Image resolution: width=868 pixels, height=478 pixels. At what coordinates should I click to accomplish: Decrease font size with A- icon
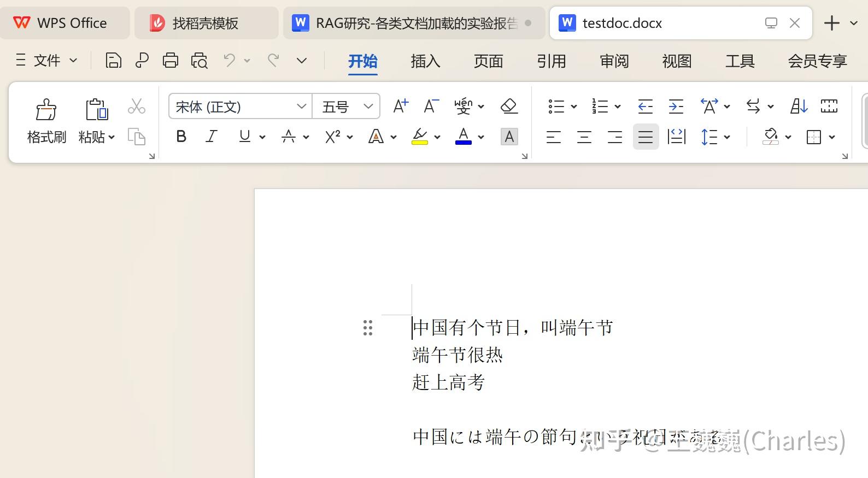coord(431,106)
